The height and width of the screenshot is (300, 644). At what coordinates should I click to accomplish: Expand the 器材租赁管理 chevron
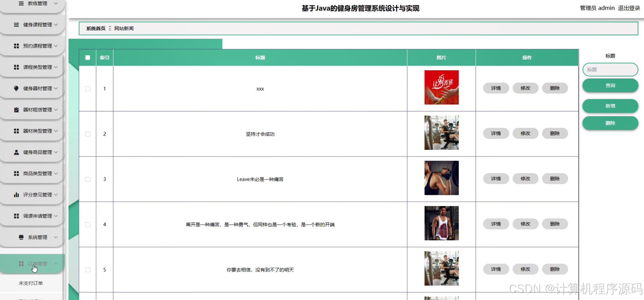pos(56,110)
